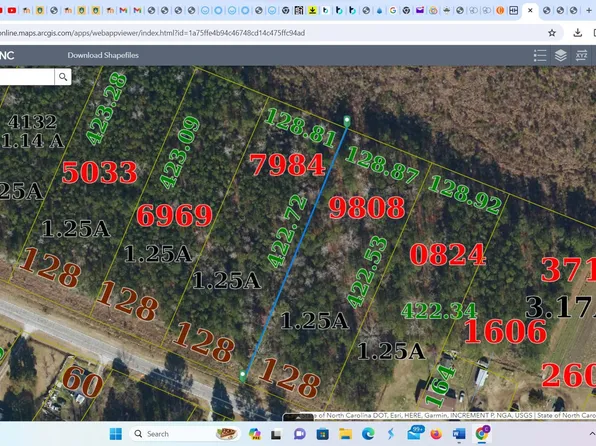Close the active browser tab
Image resolution: width=596 pixels, height=446 pixels.
tap(530, 11)
